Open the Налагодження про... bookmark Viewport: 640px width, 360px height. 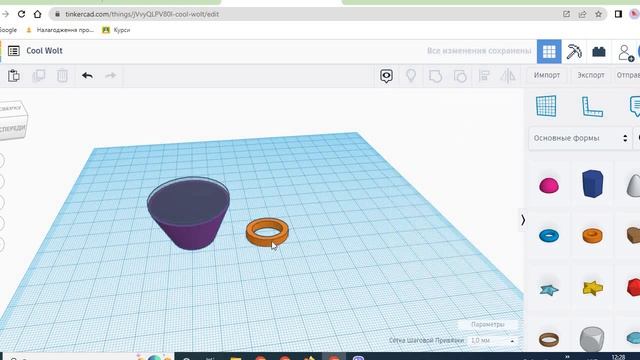60,30
